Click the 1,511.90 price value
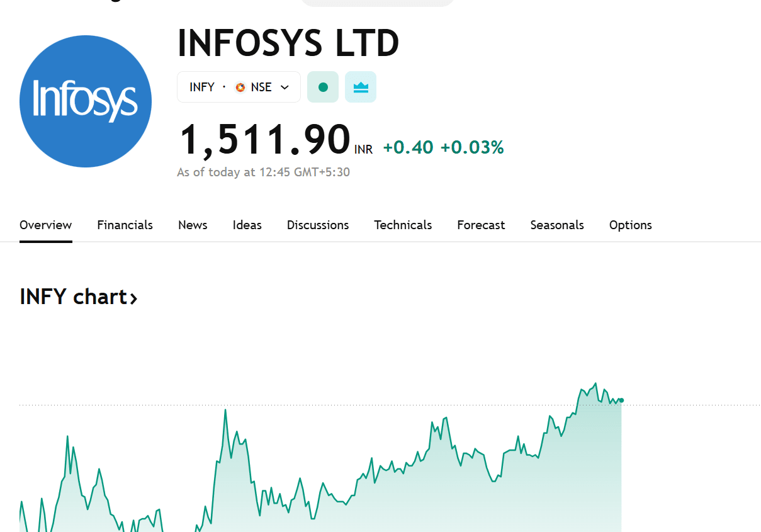This screenshot has width=761, height=532. [265, 140]
